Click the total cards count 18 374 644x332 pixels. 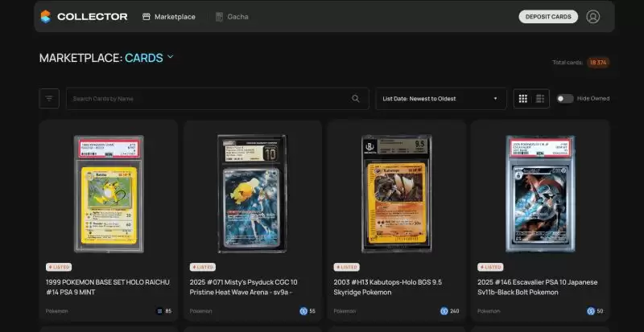(598, 63)
